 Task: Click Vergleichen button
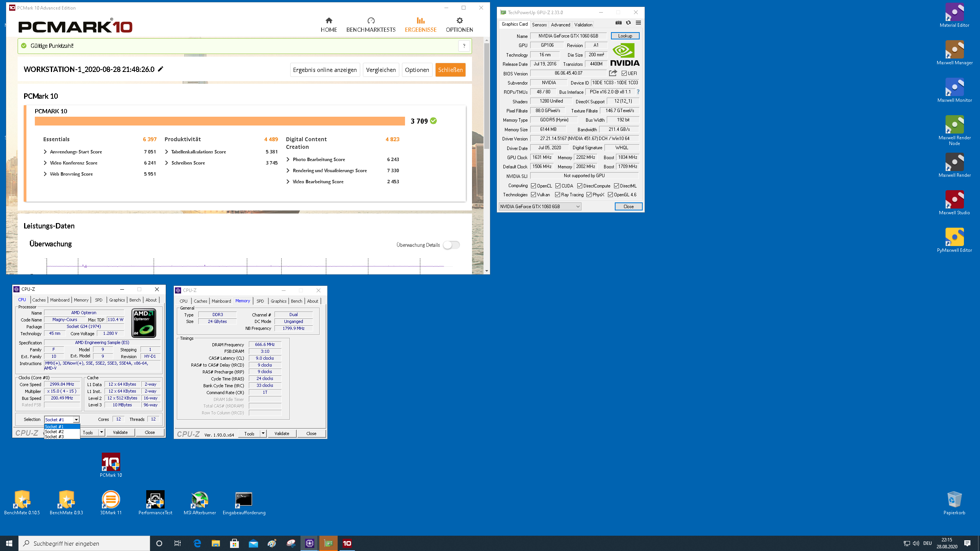[381, 70]
